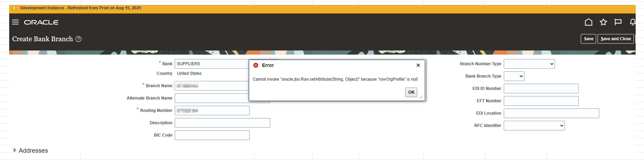This screenshot has height=161, width=644.
Task: Click OK in the Error dialog
Action: pos(411,92)
